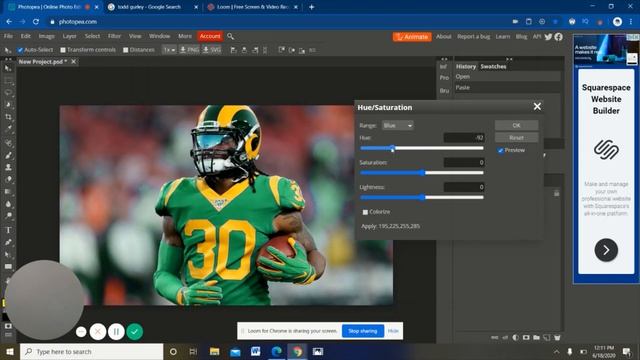Select the Rectangle shape tool
The image size is (640, 360).
coord(8,267)
